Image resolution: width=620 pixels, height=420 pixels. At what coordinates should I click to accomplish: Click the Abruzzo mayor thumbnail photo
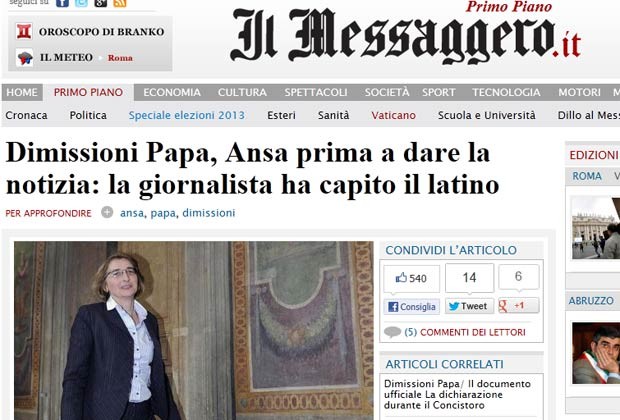point(596,353)
